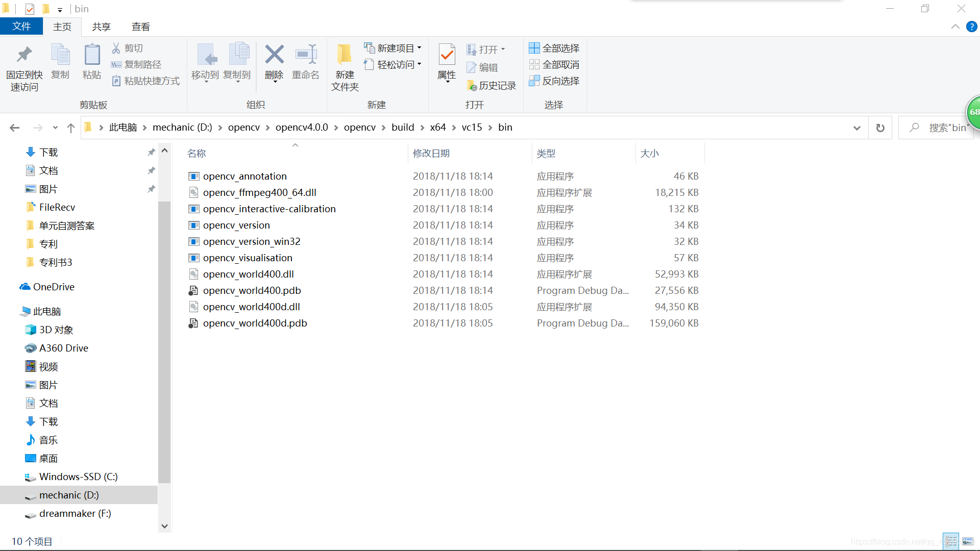
Task: Click History (历史记录) icon
Action: point(472,86)
